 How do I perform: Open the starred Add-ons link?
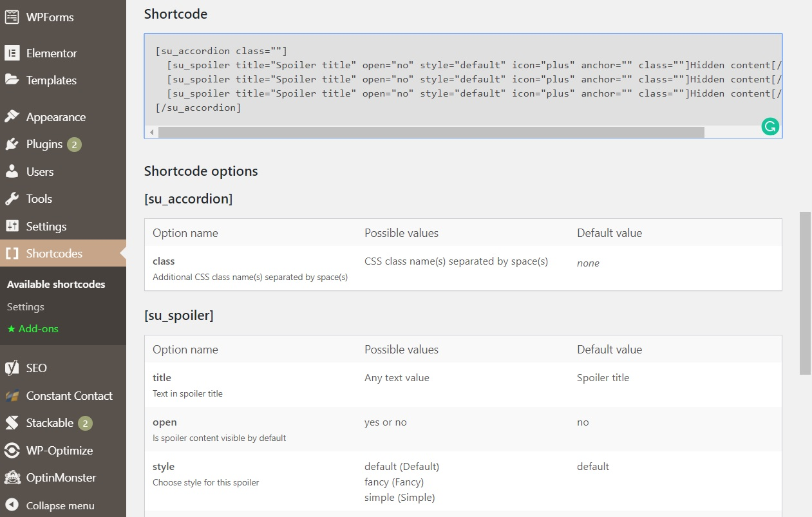coord(32,328)
